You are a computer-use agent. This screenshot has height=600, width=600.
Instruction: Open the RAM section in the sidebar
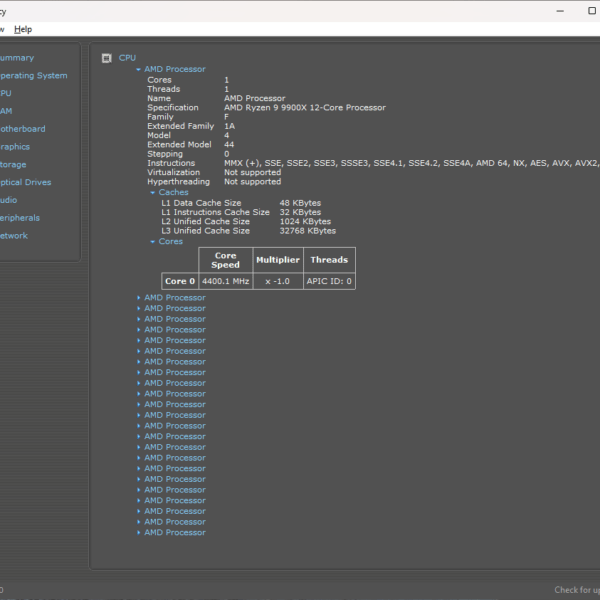(6, 111)
